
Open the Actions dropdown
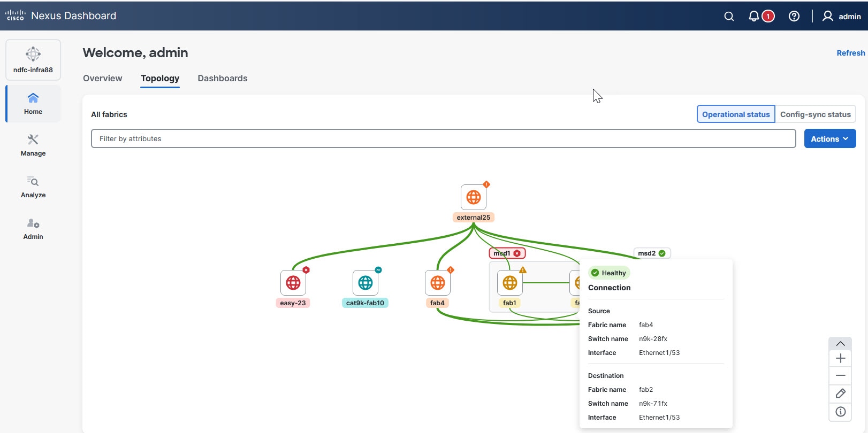pos(830,139)
